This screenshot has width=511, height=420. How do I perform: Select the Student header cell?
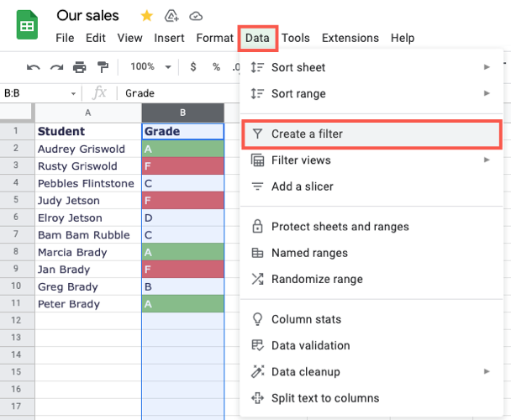pos(88,131)
